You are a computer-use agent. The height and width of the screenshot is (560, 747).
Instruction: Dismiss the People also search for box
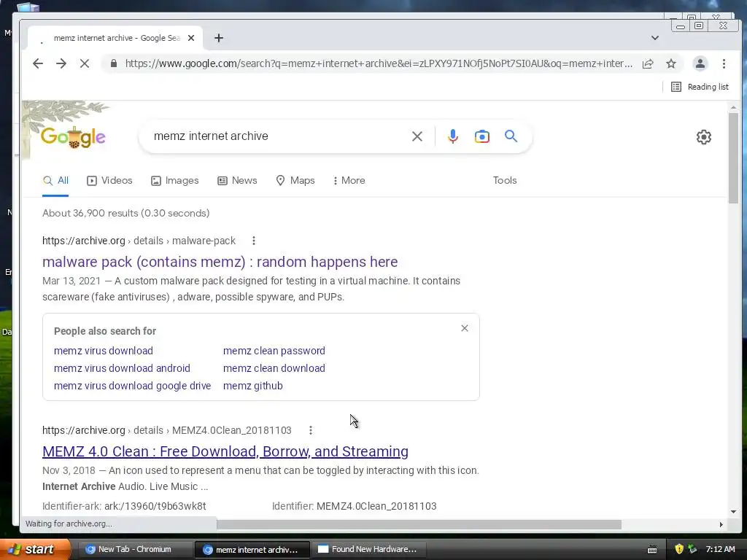coord(465,328)
